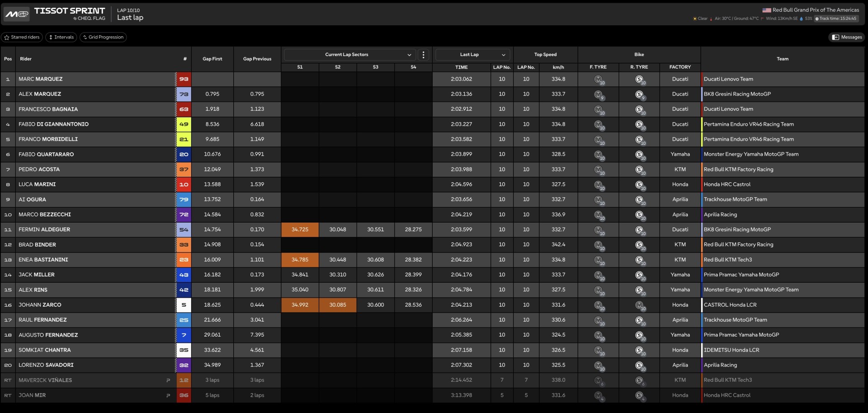Click Savadori's rear tyre icon
The image size is (868, 413).
click(x=640, y=366)
